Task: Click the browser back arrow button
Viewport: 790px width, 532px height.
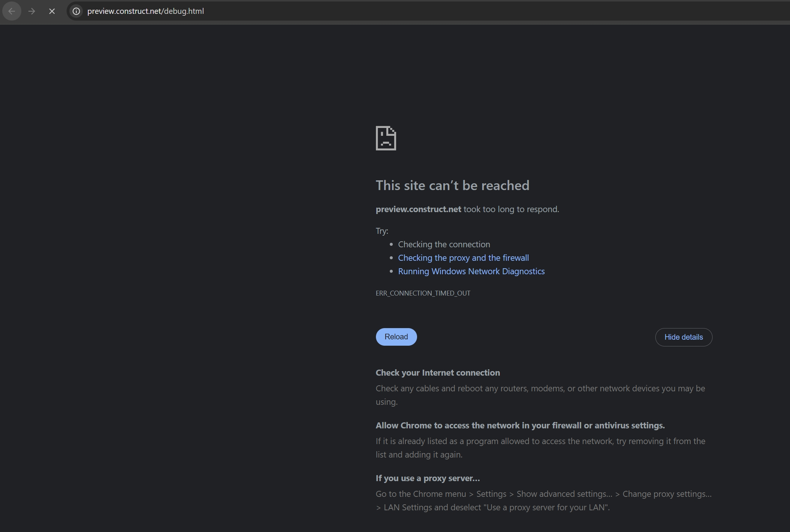Action: click(x=12, y=11)
